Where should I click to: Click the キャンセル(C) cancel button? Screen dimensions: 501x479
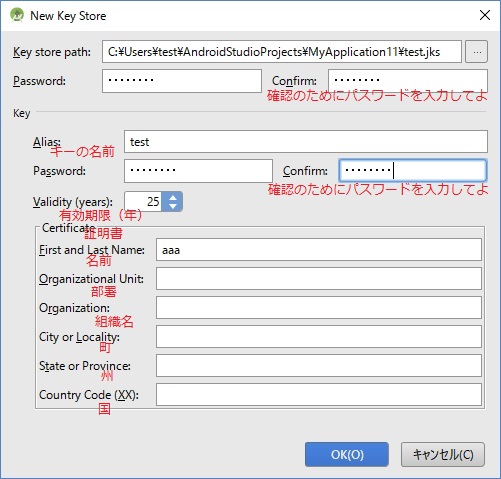443,454
